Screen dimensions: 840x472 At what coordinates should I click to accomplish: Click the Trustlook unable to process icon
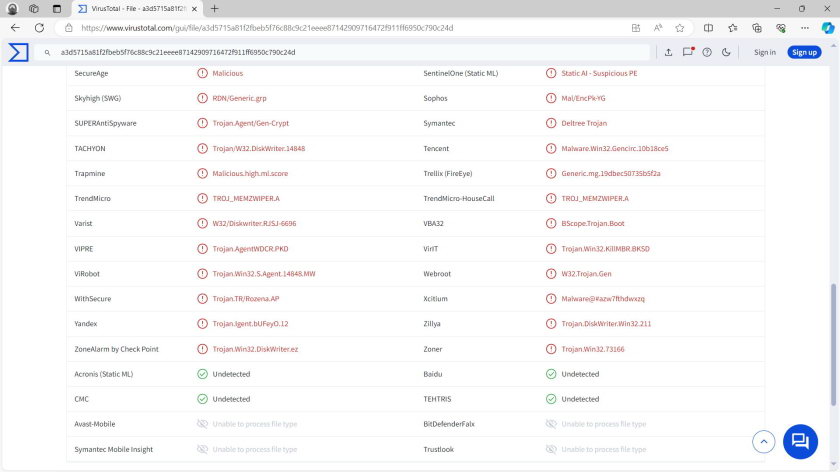point(551,449)
